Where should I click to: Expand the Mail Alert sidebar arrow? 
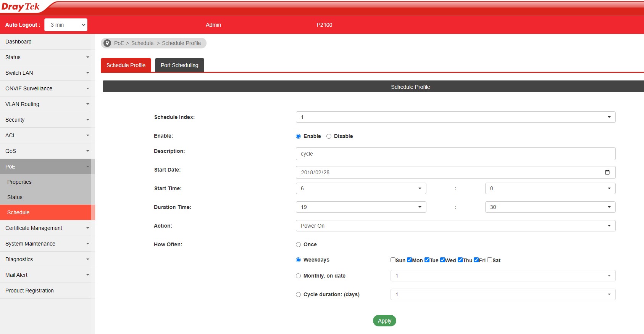(x=87, y=275)
